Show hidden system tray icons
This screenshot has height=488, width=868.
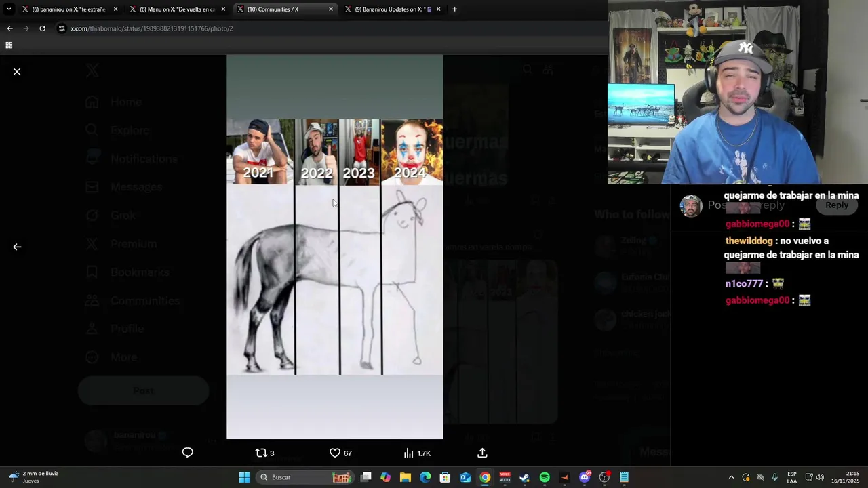[x=731, y=477]
